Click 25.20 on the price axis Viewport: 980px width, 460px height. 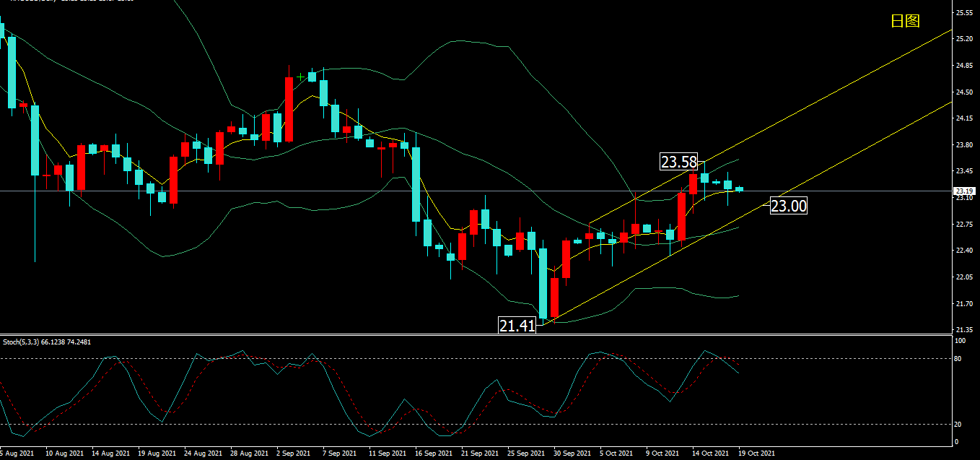tap(963, 39)
